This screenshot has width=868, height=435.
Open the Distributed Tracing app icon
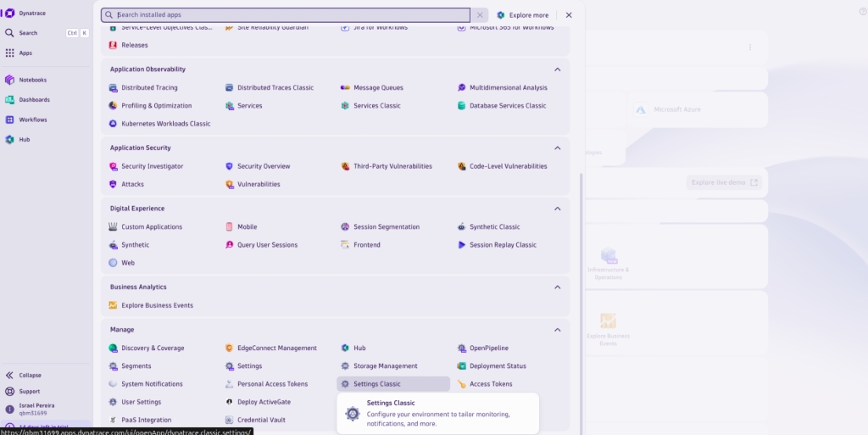(113, 88)
